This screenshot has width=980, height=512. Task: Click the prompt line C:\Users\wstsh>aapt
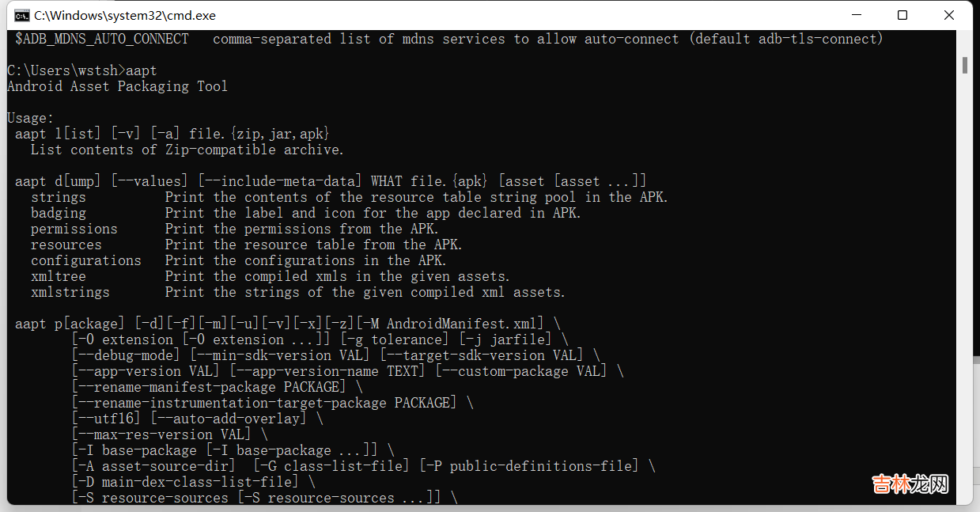point(82,70)
